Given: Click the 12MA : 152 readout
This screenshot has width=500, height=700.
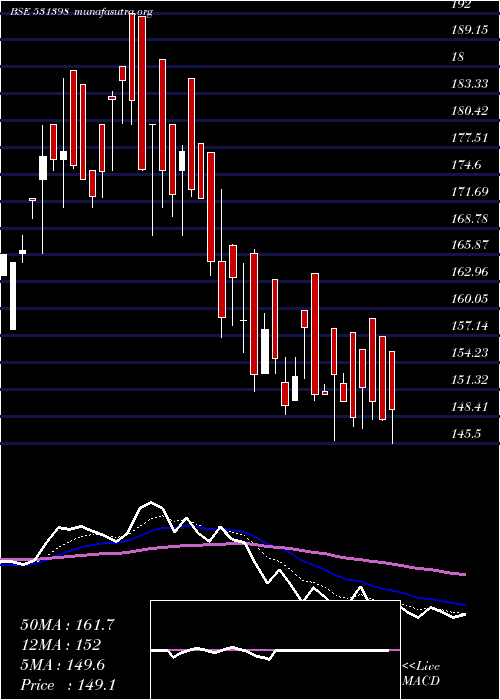Looking at the screenshot, I should pyautogui.click(x=60, y=645).
